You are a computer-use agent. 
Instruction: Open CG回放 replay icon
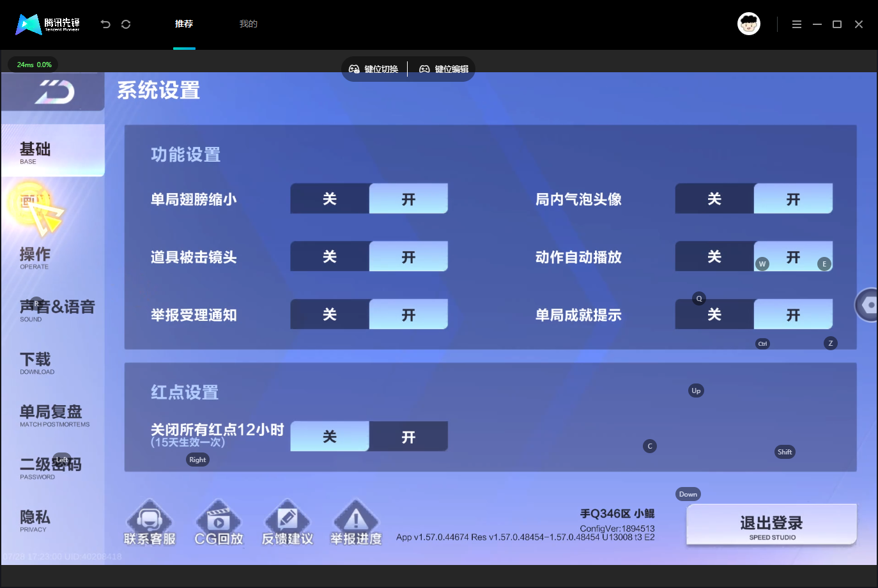tap(219, 523)
